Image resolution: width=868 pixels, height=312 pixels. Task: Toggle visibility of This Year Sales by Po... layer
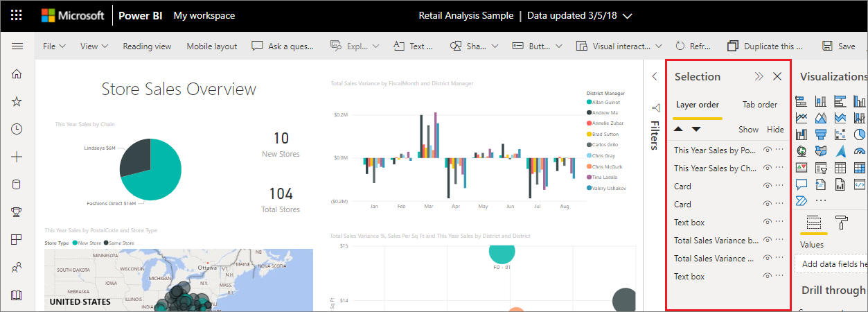coord(767,150)
